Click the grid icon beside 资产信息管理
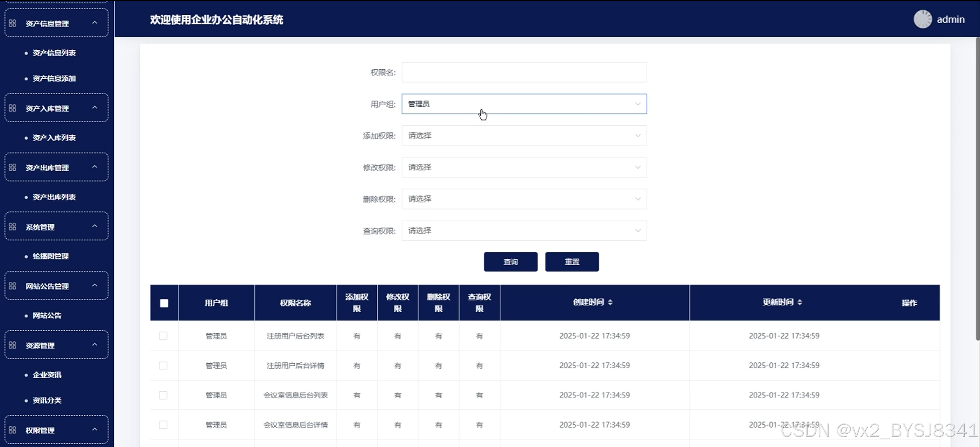Viewport: 980px width, 447px height. 13,23
